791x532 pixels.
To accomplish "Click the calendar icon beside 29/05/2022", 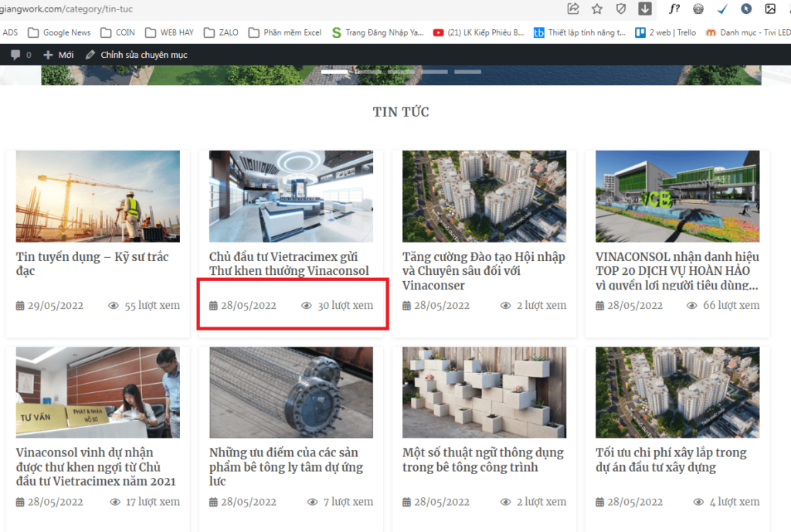I will 19,305.
